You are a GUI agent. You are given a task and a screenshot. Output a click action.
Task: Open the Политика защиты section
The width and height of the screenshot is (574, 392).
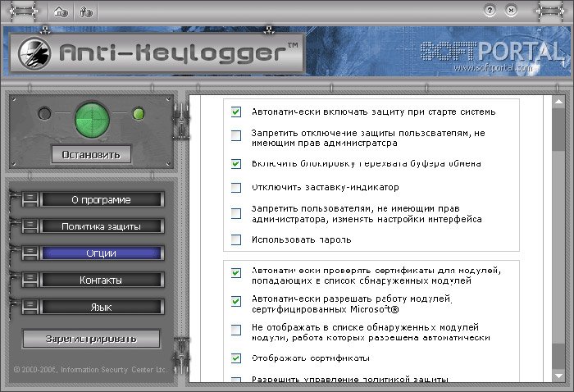click(102, 226)
